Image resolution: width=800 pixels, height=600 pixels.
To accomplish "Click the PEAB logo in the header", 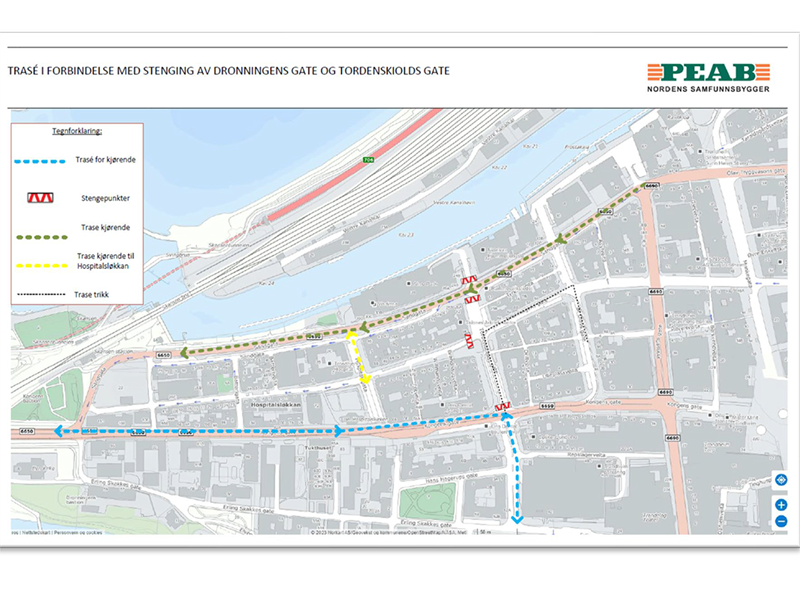I will (x=708, y=73).
